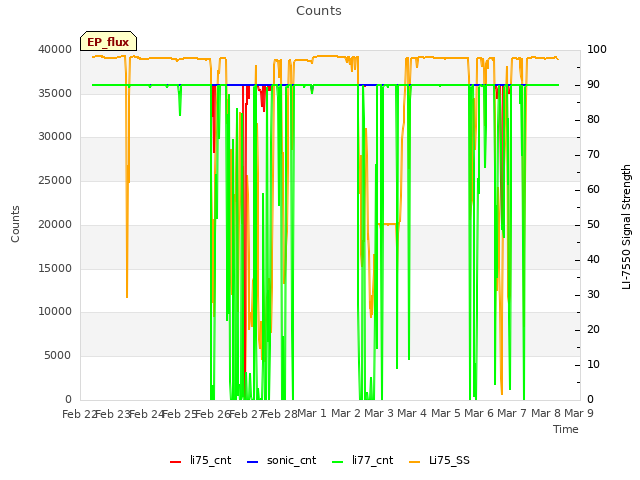Click the orange Li75_SS legend swatch
The width and height of the screenshot is (640, 480).
click(414, 462)
